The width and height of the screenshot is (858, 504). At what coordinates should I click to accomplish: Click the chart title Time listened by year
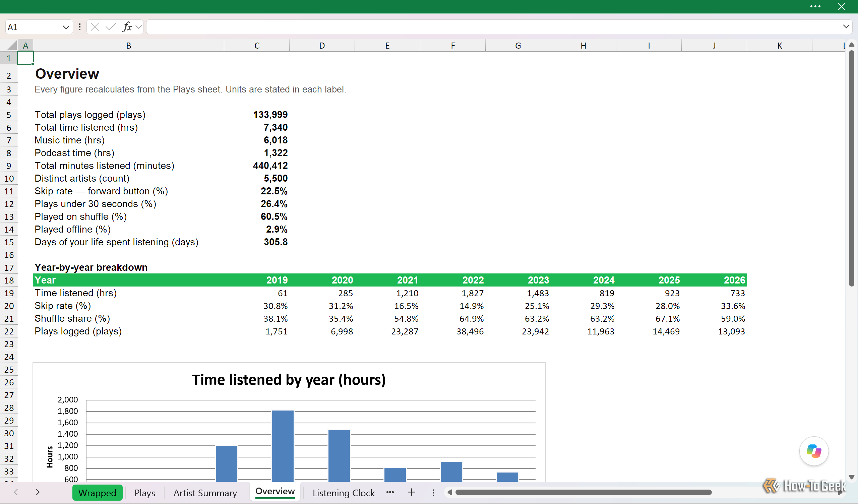[x=289, y=380]
